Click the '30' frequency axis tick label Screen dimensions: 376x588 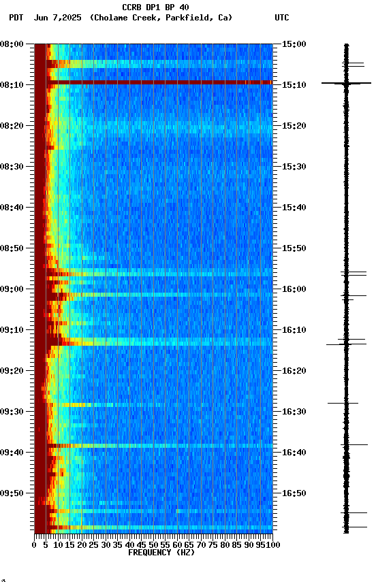(106, 545)
